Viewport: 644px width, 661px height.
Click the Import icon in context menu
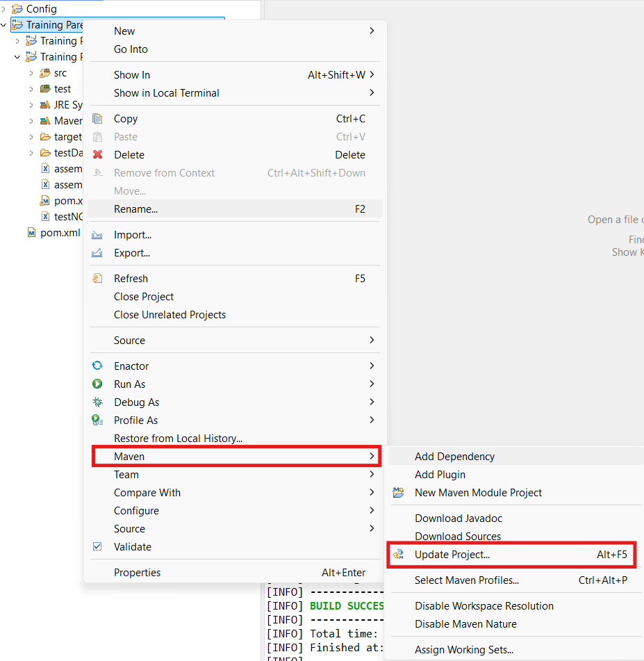click(97, 235)
